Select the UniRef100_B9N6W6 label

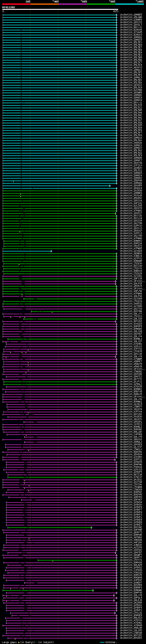[131, 590]
